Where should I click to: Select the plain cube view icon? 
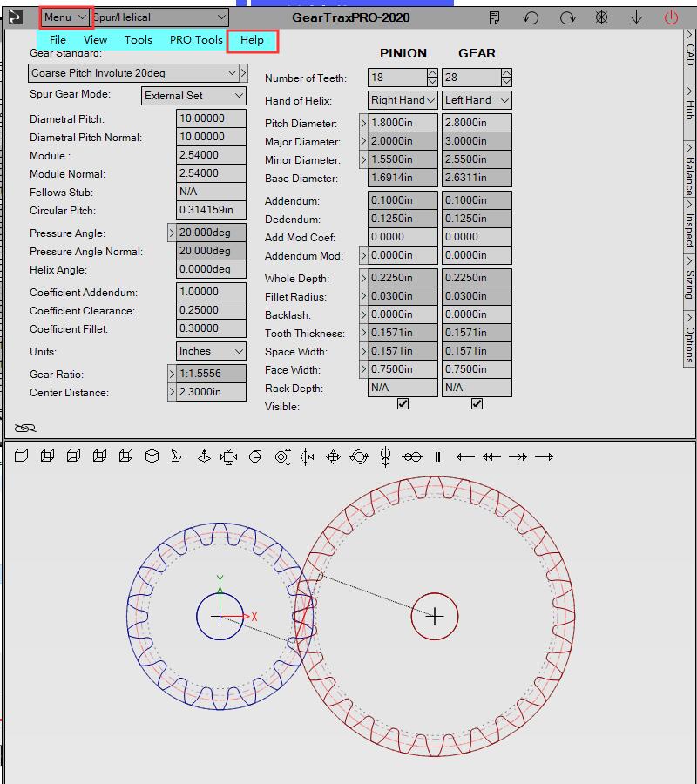point(21,456)
